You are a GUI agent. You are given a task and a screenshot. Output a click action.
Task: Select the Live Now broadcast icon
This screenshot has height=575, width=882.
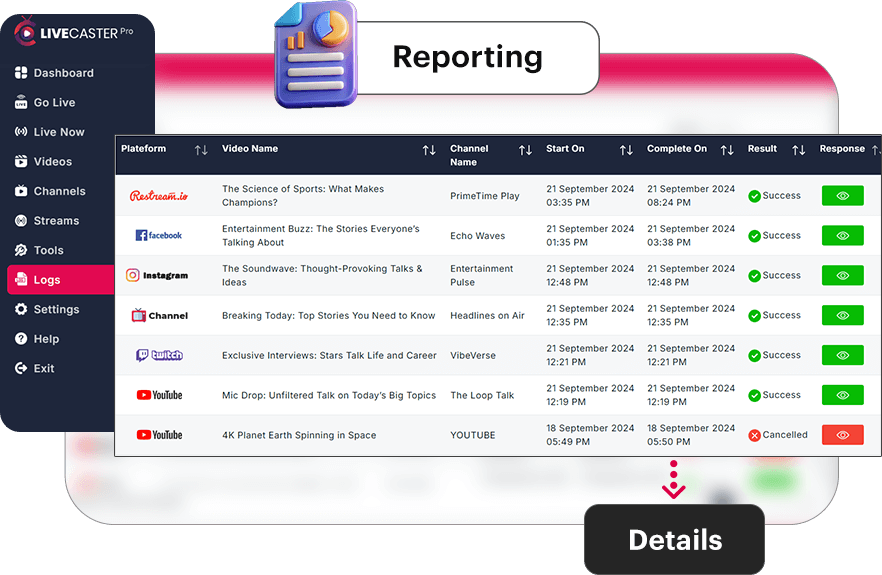pos(21,132)
